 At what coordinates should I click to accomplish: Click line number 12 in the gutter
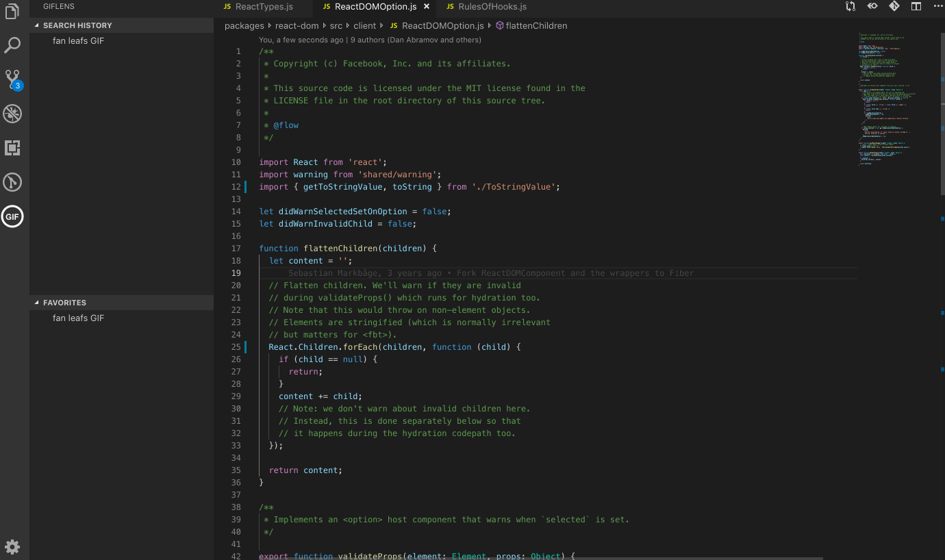236,187
